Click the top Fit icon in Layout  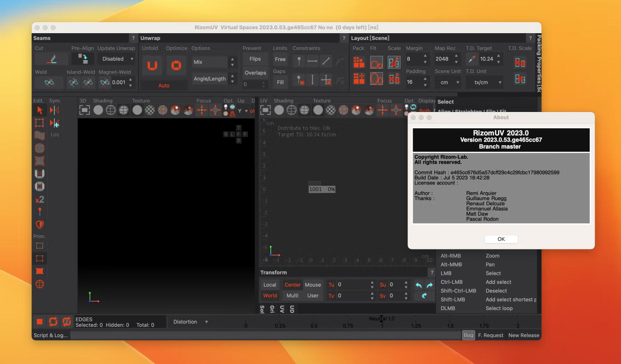pos(376,62)
